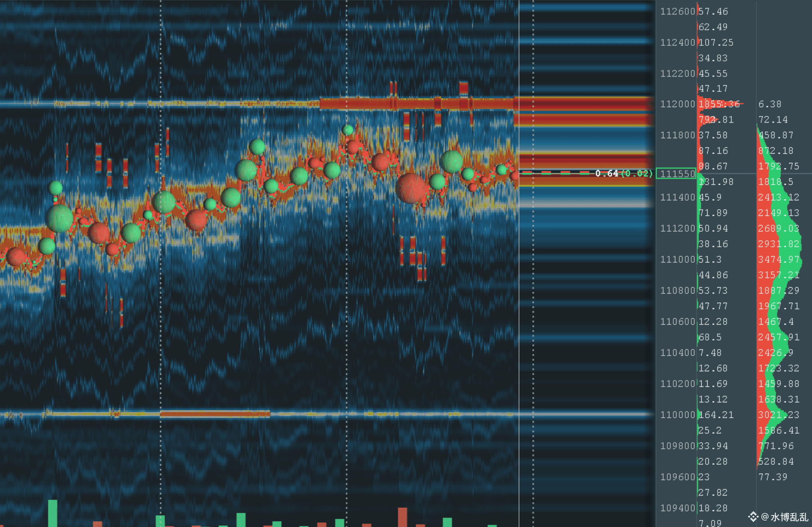812x527 pixels.
Task: Select the 112200 price axis label
Action: click(x=677, y=74)
